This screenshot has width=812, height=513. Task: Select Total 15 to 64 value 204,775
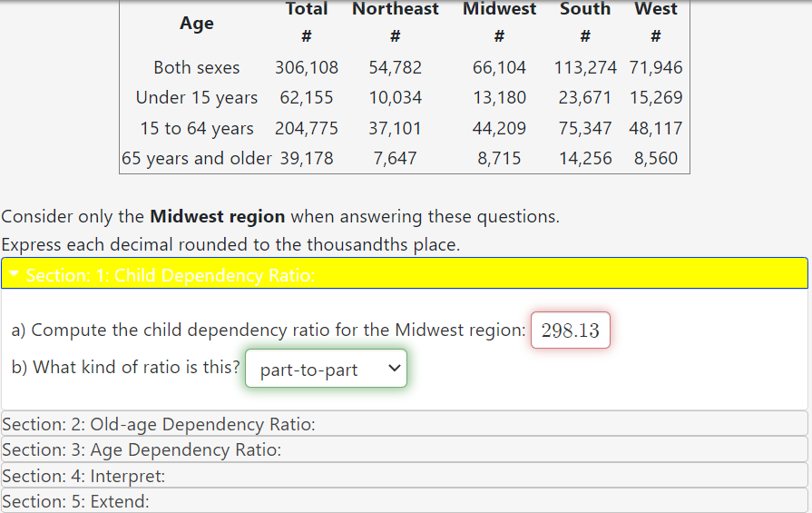pyautogui.click(x=307, y=128)
